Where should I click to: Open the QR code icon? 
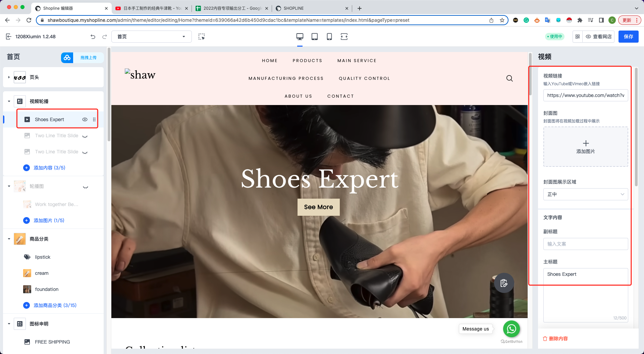coord(577,37)
